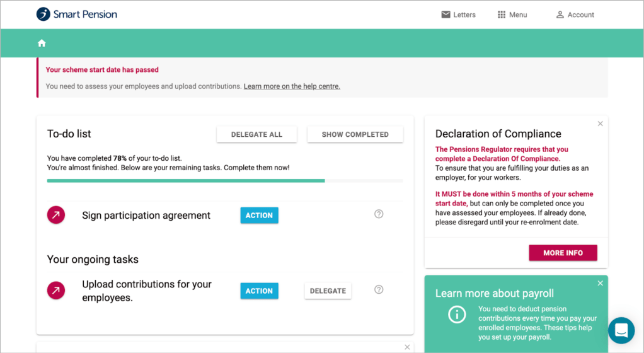Screen dimensions: 644x353
Task: Close the card at bottom of page
Action: (x=407, y=347)
